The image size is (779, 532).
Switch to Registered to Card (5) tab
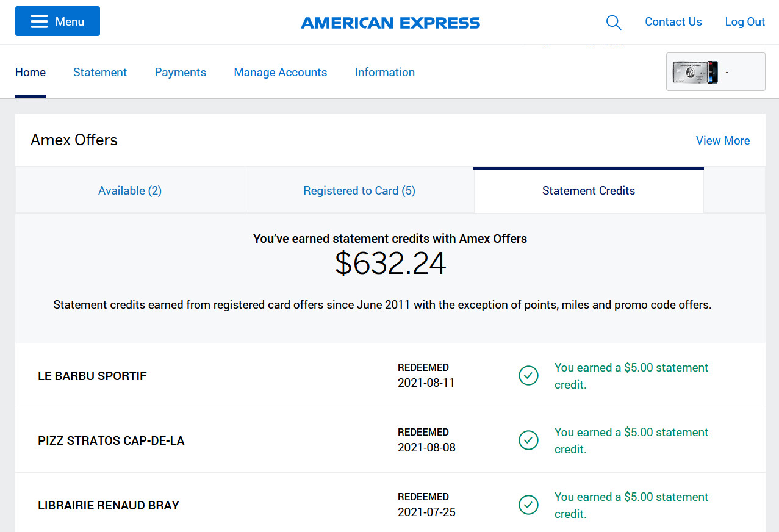click(x=359, y=190)
